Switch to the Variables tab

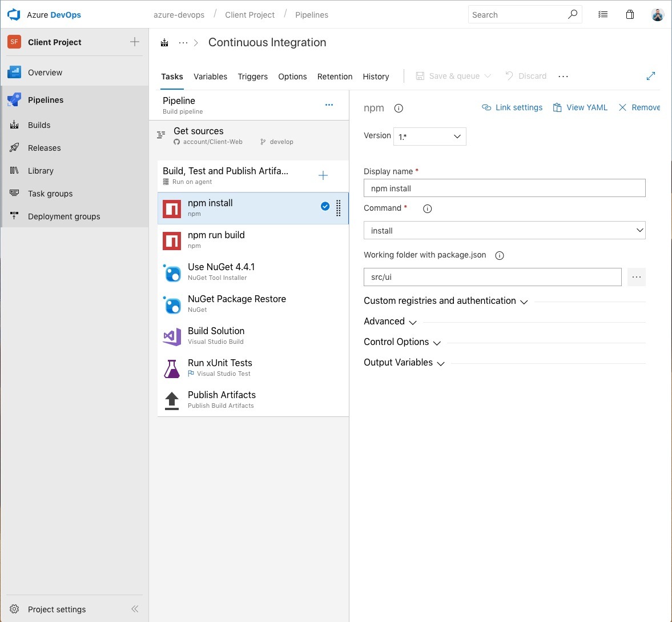211,77
